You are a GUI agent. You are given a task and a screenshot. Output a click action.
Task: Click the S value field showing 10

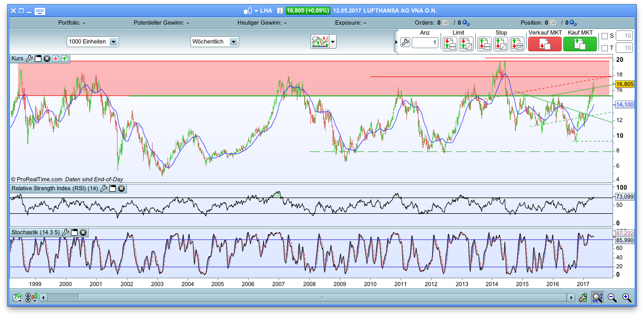coord(624,36)
